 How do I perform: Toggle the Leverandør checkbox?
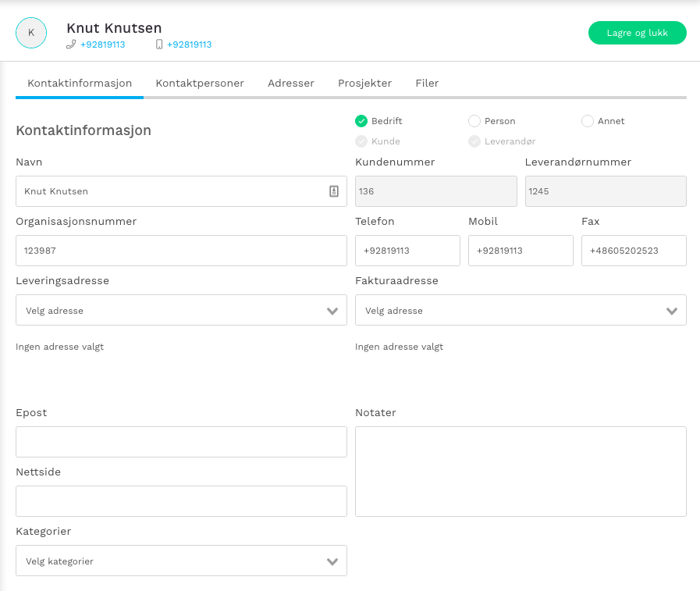pos(474,141)
